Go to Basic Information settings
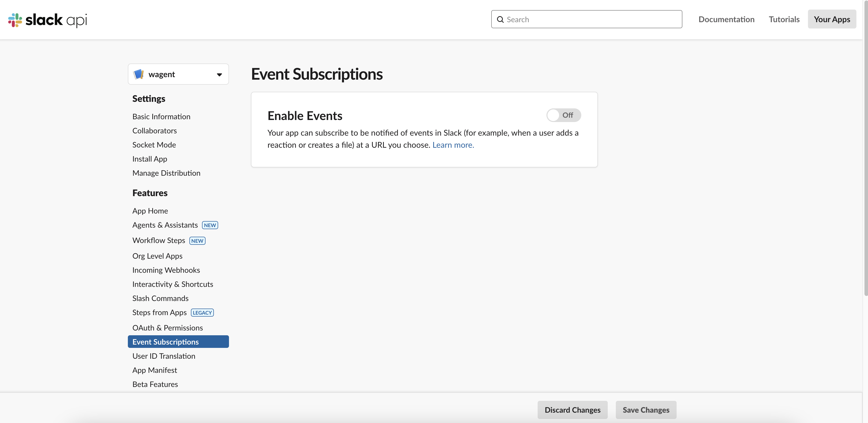This screenshot has width=868, height=423. (161, 116)
